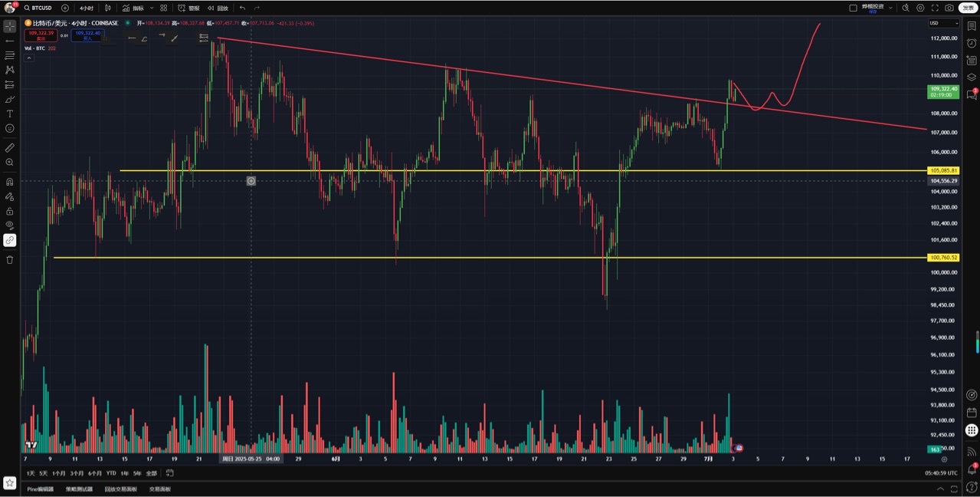Click the BTCUSD symbol search field
This screenshot has height=497, width=980.
click(x=41, y=8)
